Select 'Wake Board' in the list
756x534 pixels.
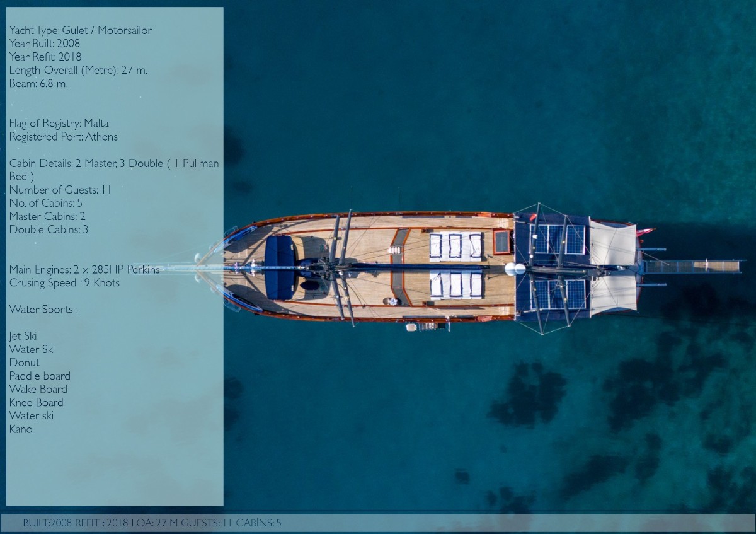pyautogui.click(x=38, y=389)
